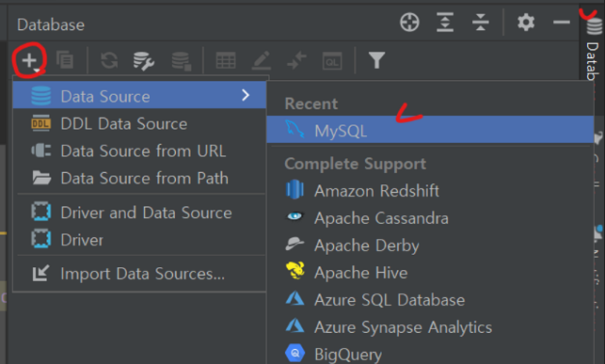Click the Refresh toolbar icon
The width and height of the screenshot is (605, 364).
pyautogui.click(x=109, y=60)
